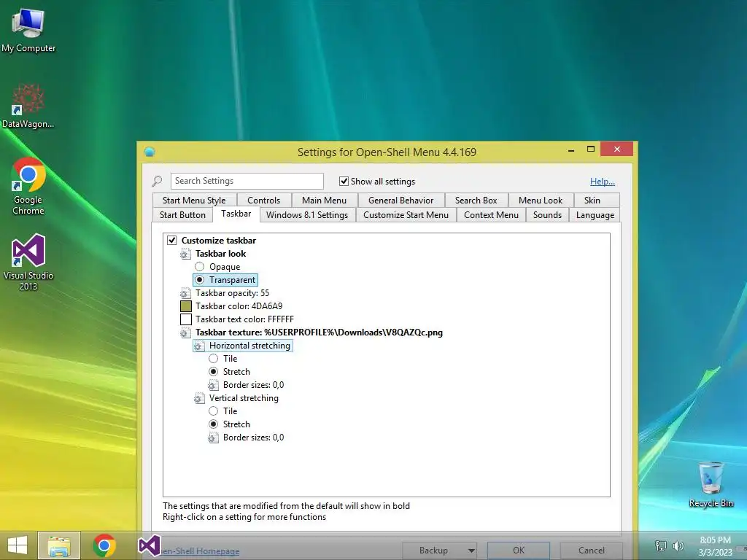
Task: Open My Computer desktop icon
Action: point(28,29)
